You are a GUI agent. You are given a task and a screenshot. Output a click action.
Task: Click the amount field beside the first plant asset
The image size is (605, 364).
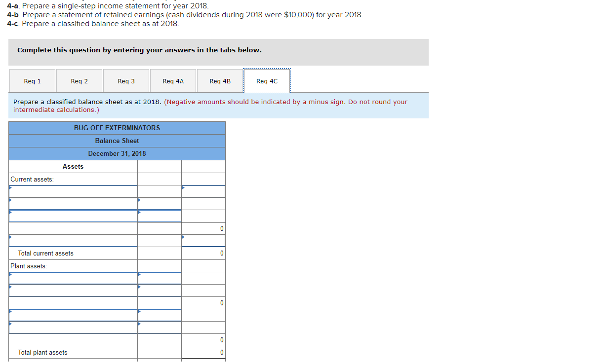coord(159,278)
